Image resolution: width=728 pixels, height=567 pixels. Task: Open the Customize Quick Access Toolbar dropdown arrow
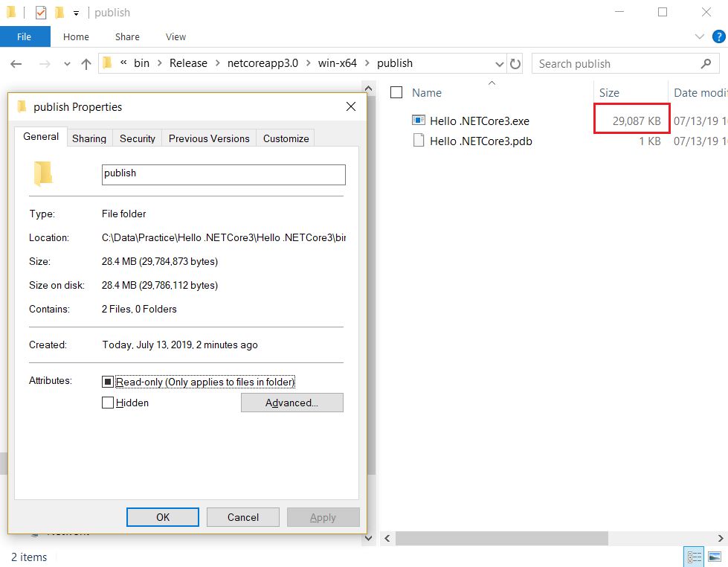[x=76, y=13]
